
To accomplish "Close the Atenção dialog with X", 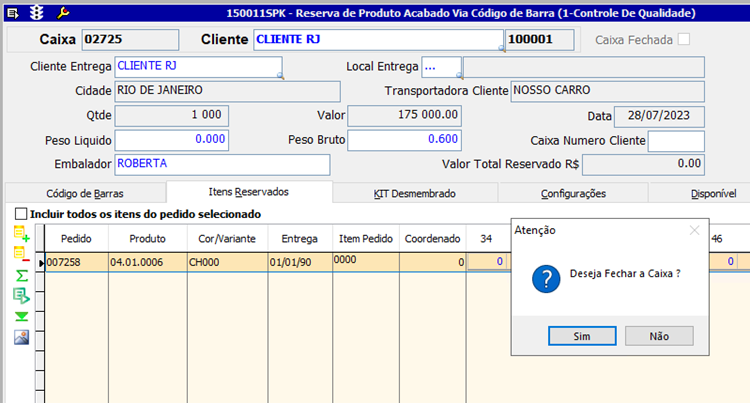I will pos(695,230).
